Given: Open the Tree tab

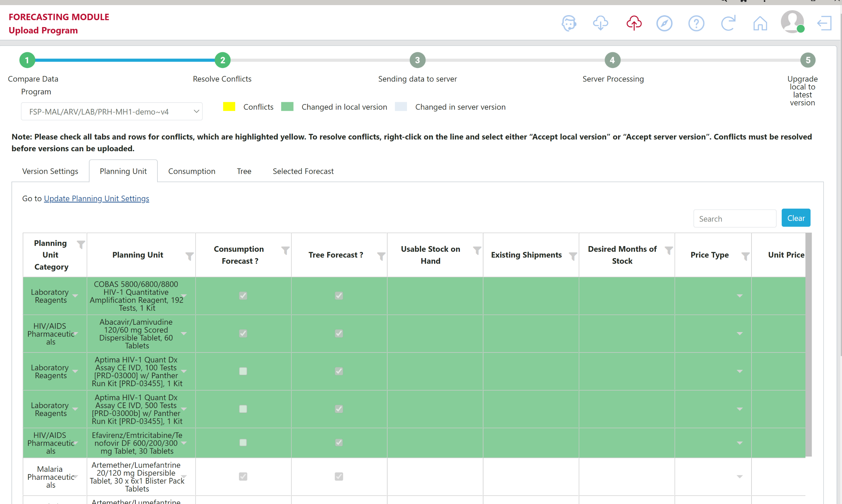Looking at the screenshot, I should [244, 171].
